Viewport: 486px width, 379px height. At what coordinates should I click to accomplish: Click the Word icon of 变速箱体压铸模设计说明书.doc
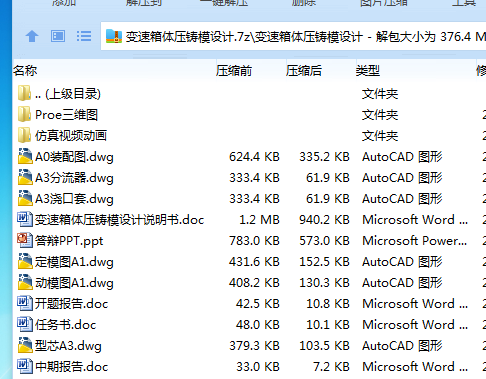(x=25, y=219)
